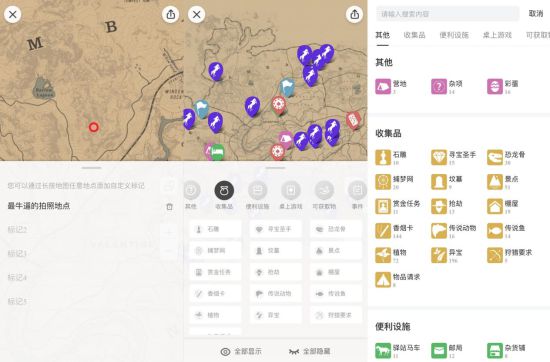The width and height of the screenshot is (550, 362).
Task: Open 传说动物 in the right-hand list
Action: (454, 231)
